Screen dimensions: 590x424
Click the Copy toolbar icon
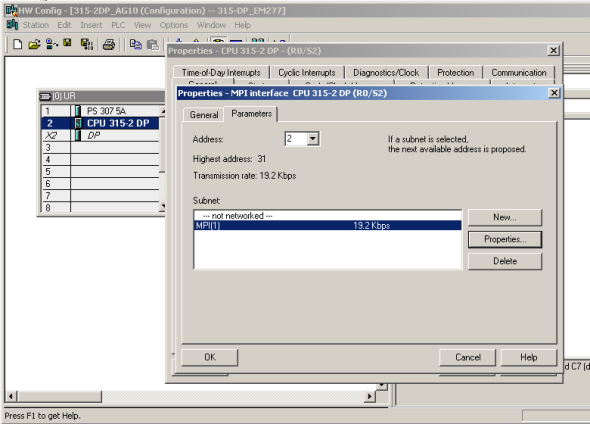(x=135, y=44)
